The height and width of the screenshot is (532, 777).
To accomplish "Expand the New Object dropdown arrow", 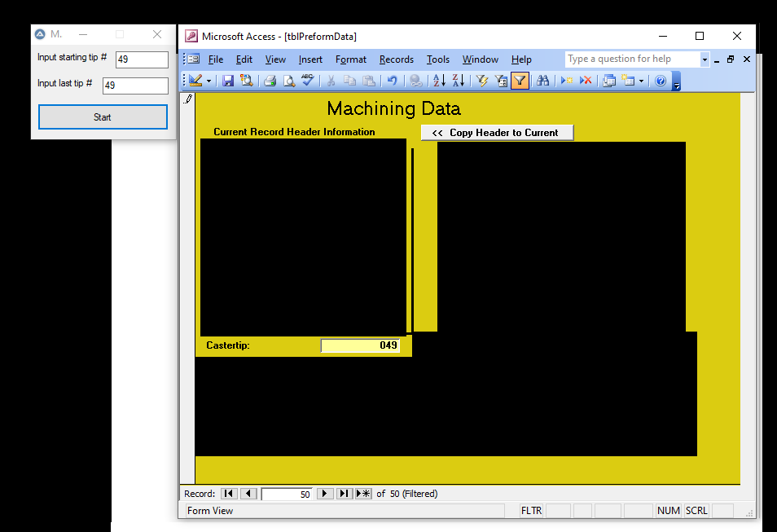I will [x=642, y=81].
